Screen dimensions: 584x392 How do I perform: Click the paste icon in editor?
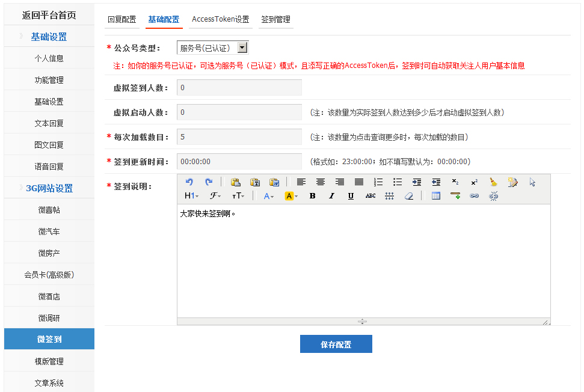click(235, 182)
